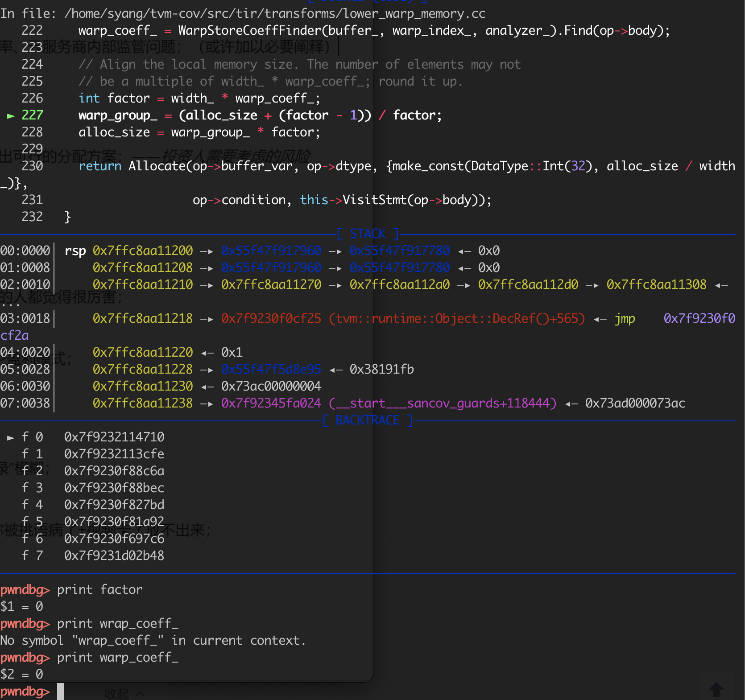Click the STACK section header
This screenshot has height=700, width=745.
pyautogui.click(x=367, y=234)
